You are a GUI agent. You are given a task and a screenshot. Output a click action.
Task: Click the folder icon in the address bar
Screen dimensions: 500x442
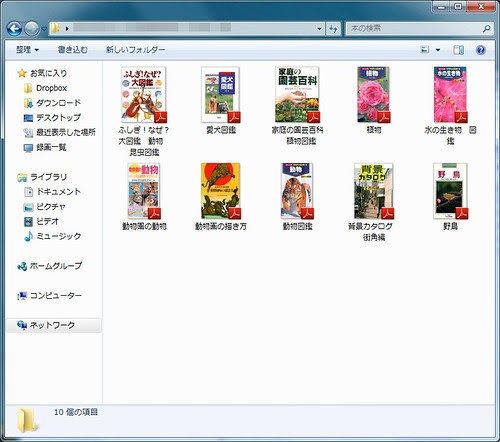55,28
